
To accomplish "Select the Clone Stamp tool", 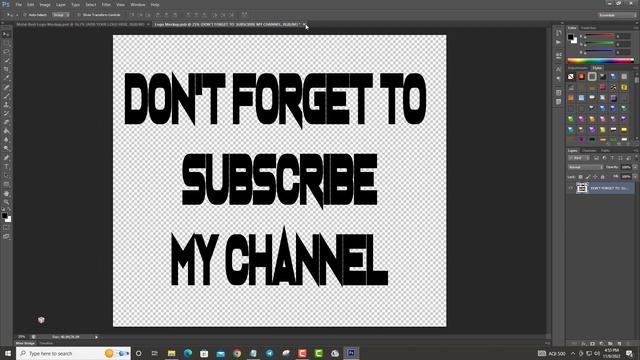I will (x=6, y=104).
